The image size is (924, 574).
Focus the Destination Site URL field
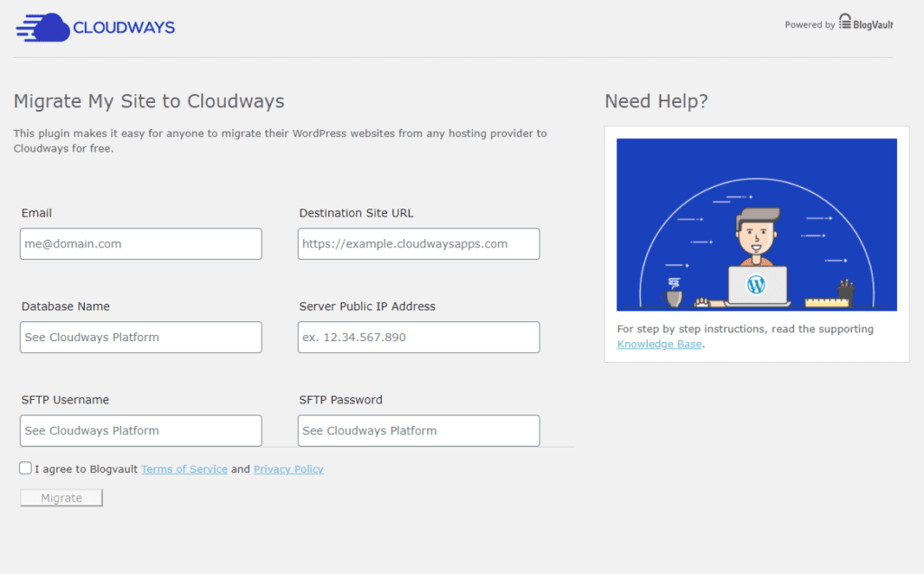419,244
